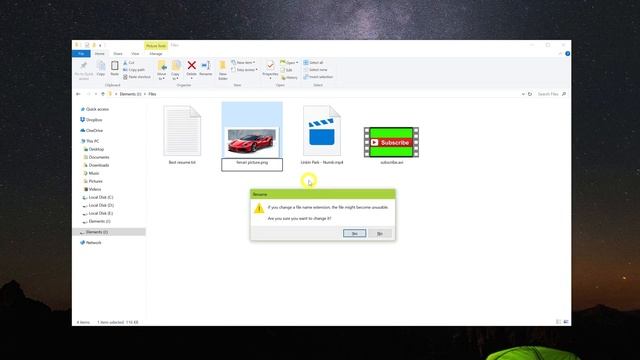Click the Cut scissors command
This screenshot has width=640, height=360.
(x=129, y=63)
